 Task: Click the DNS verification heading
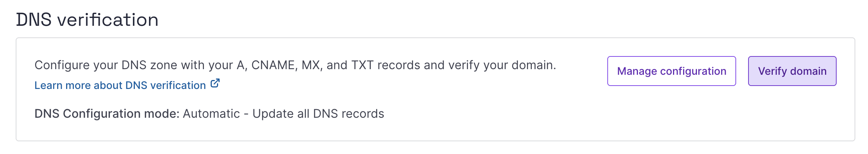click(x=87, y=20)
